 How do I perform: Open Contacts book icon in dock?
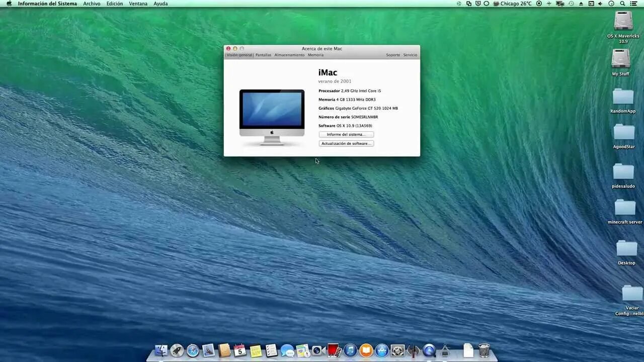click(224, 350)
